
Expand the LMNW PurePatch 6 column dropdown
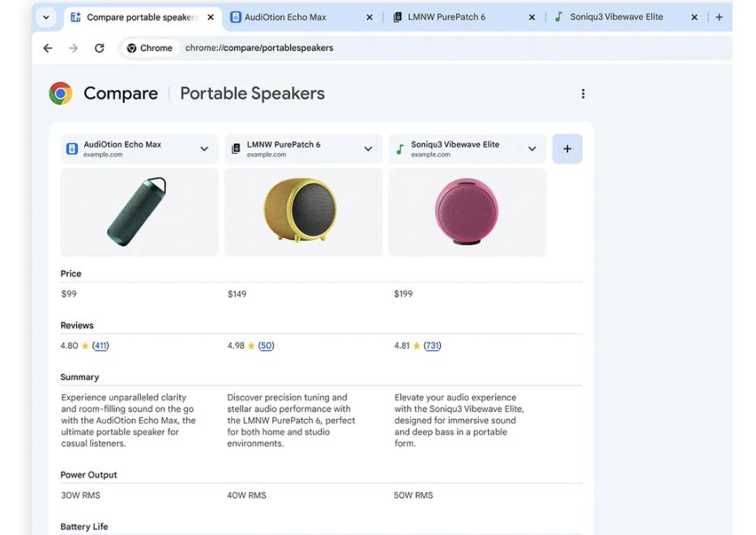pyautogui.click(x=368, y=149)
